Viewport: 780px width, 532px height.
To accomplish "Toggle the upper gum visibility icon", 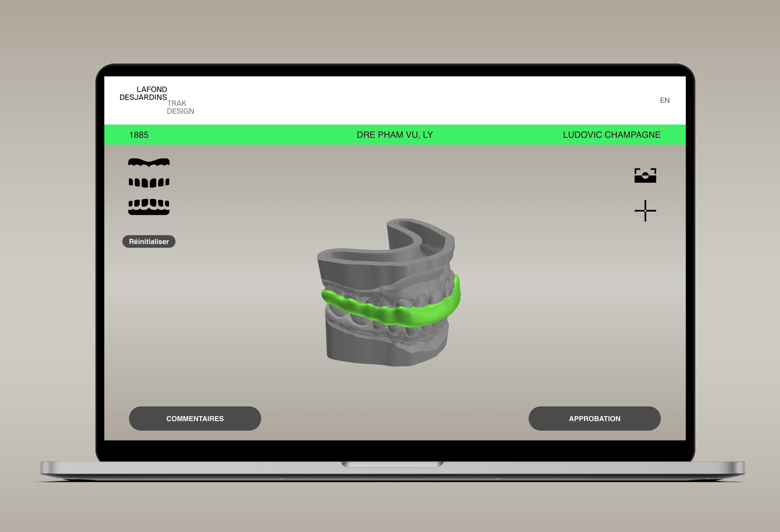I will click(x=149, y=163).
